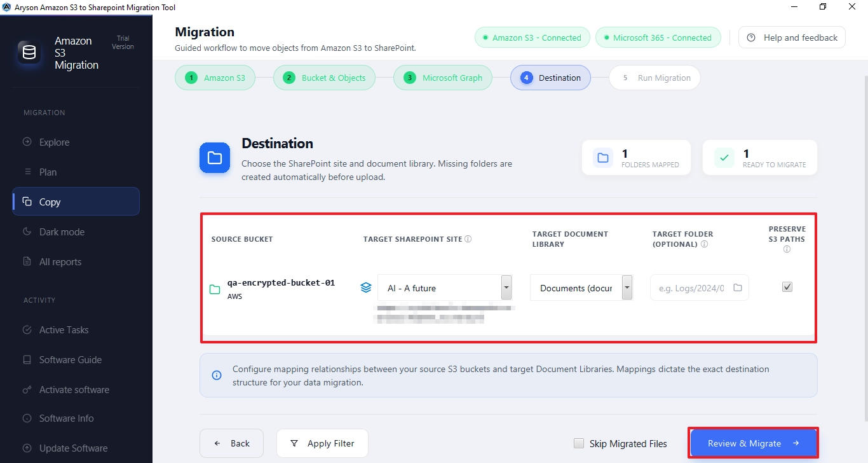Click the Software Info circle icon
868x463 pixels.
tap(27, 418)
